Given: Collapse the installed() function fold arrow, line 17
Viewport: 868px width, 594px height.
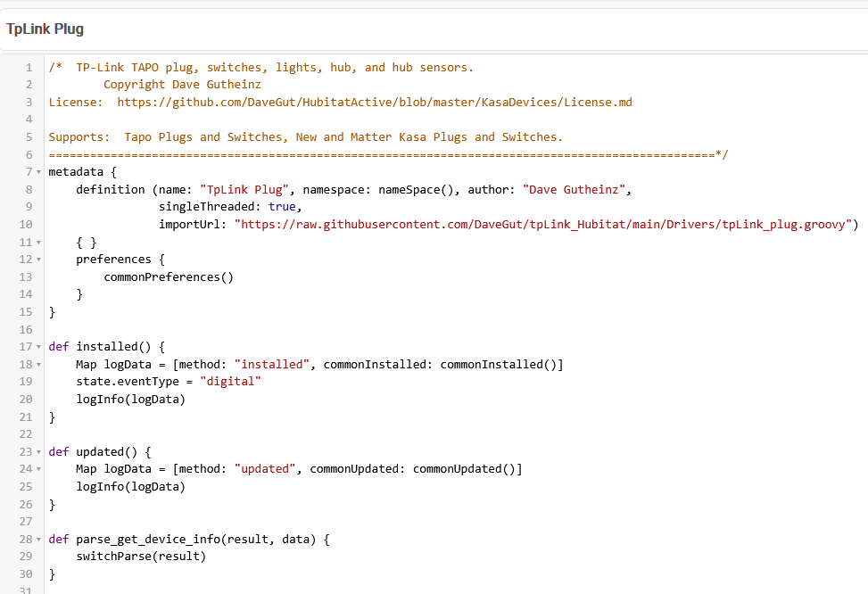Looking at the screenshot, I should pyautogui.click(x=38, y=347).
